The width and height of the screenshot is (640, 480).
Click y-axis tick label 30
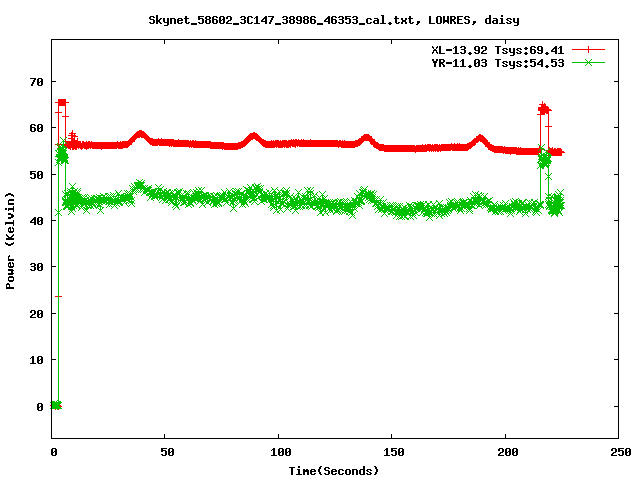(x=36, y=267)
